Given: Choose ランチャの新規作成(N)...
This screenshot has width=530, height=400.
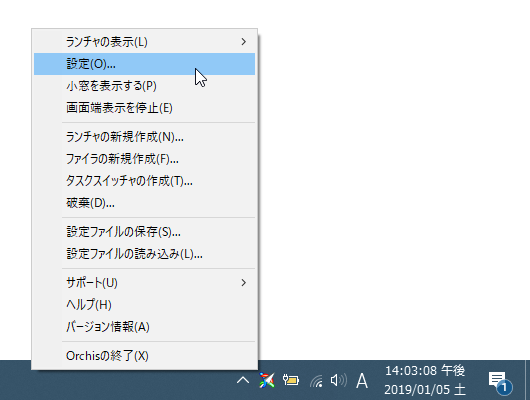Looking at the screenshot, I should point(144,137).
